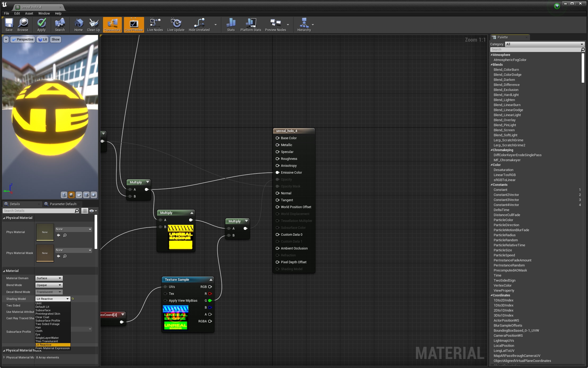Click the Lit view mode button
The image size is (588, 368).
click(x=42, y=40)
